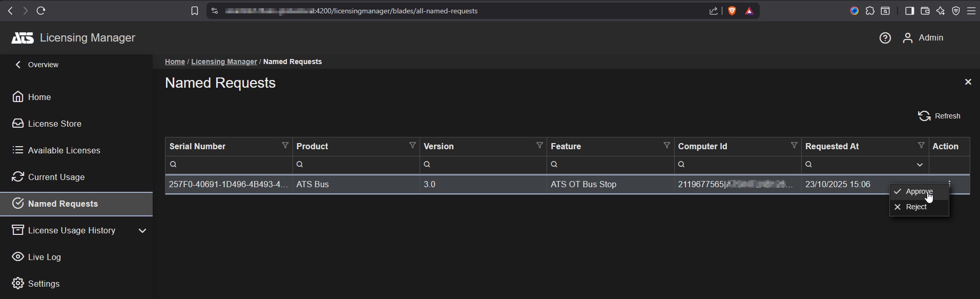980x299 pixels.
Task: Expand the Requested At date dropdown
Action: click(920, 165)
